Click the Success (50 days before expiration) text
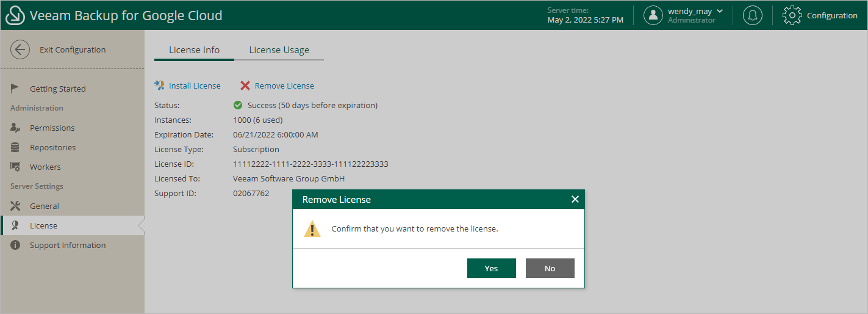This screenshot has width=868, height=314. point(312,105)
